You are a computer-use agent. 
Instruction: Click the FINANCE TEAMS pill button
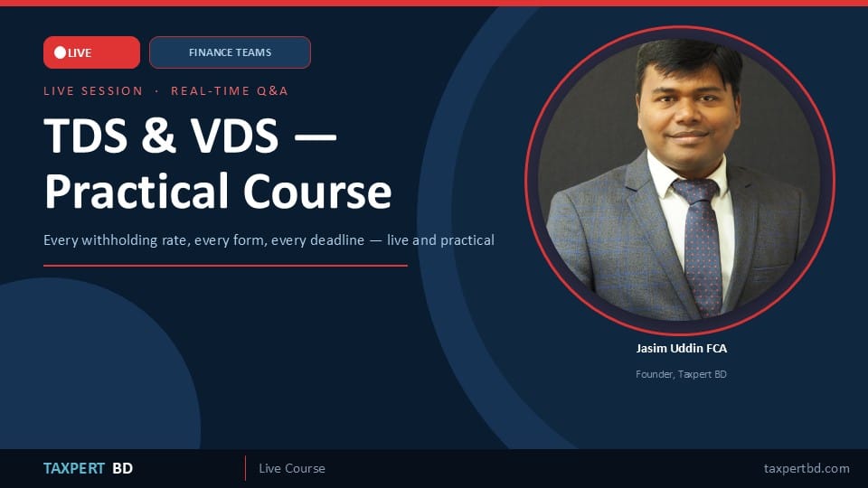[x=230, y=52]
